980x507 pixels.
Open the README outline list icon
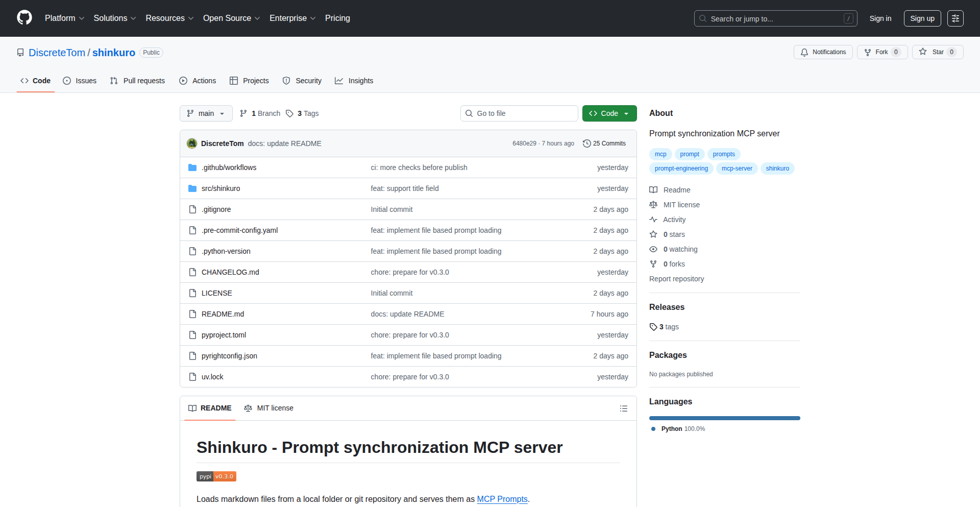click(x=623, y=408)
